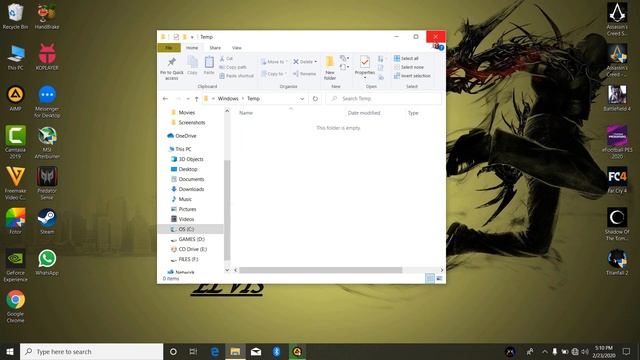Select OS (C:) drive in navigation pane
Image resolution: width=640 pixels, height=360 pixels.
pos(190,229)
